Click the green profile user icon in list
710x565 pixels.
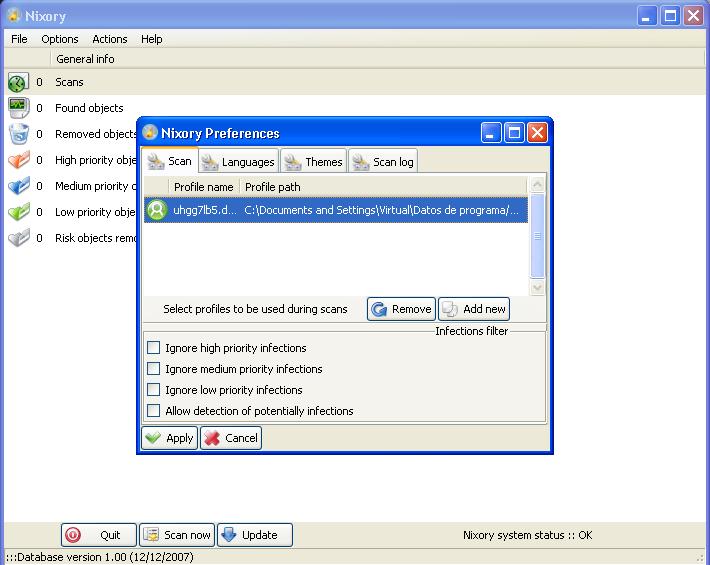pos(157,210)
